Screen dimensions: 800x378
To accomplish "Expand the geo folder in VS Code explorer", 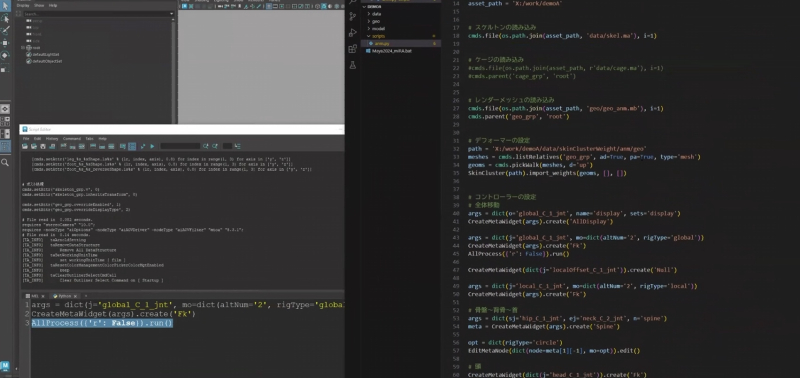I will tap(368, 21).
